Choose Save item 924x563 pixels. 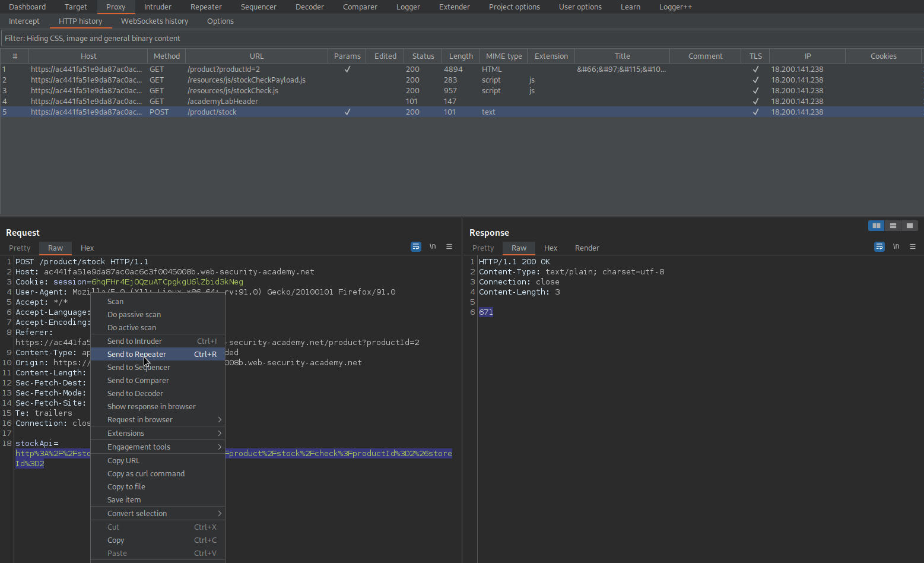pyautogui.click(x=158, y=499)
